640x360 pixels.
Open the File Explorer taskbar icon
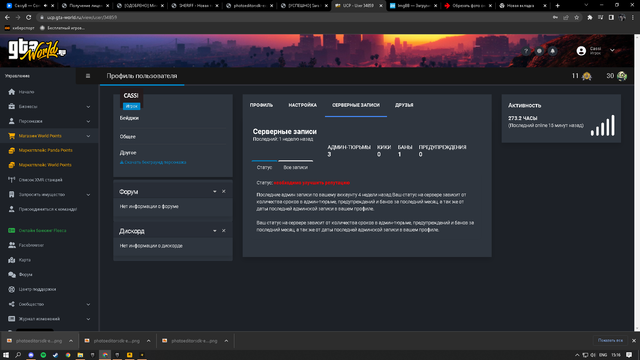[80, 355]
